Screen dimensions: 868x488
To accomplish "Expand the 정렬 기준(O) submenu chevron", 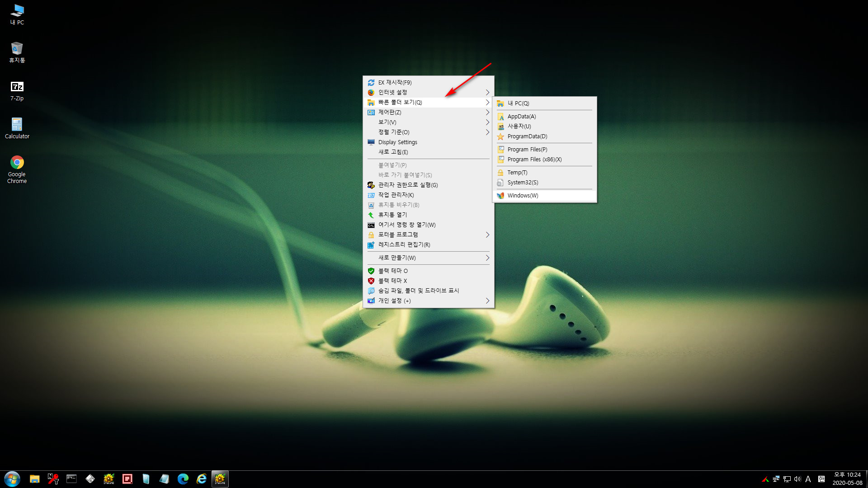I will (x=487, y=132).
